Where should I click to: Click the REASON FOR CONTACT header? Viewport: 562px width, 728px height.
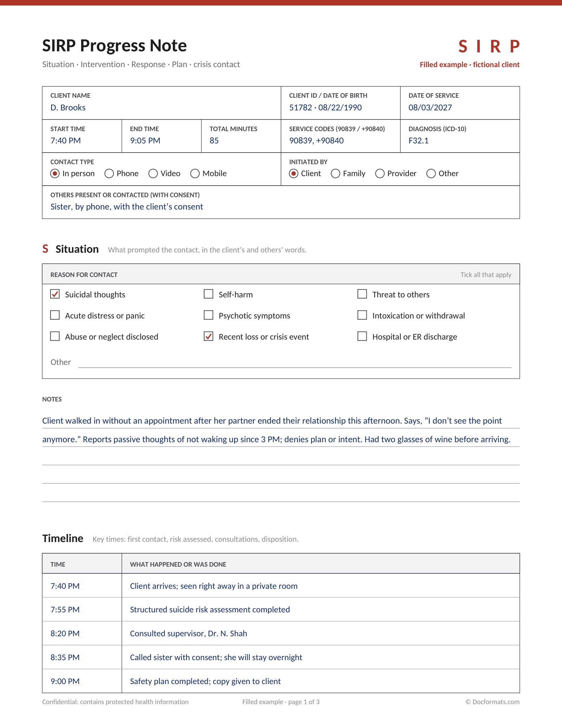(84, 275)
